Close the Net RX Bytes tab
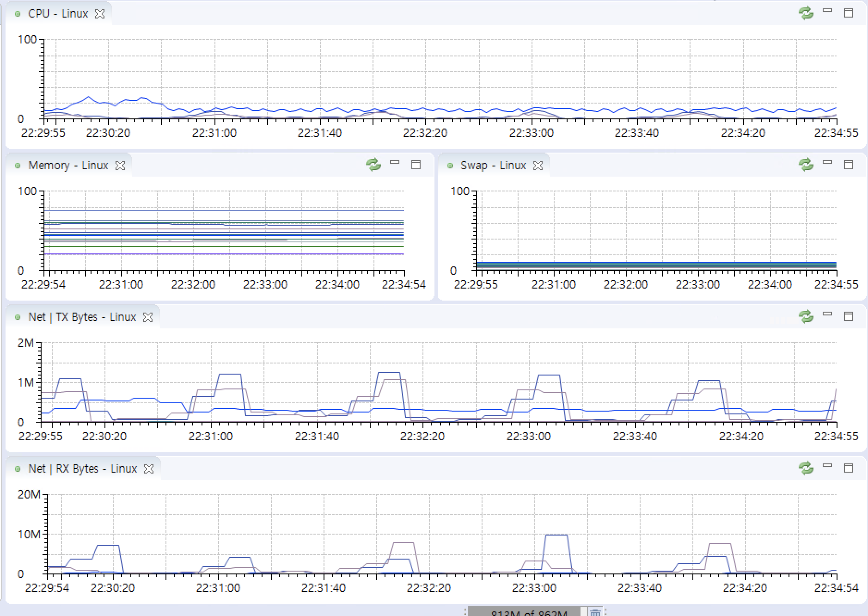868x616 pixels. pos(149,469)
